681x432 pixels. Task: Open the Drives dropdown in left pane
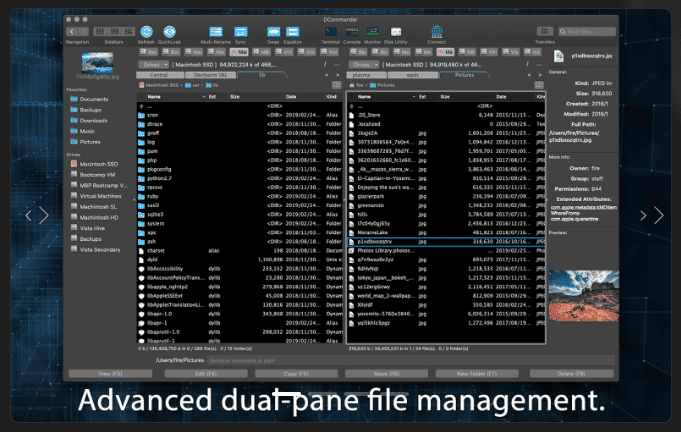click(154, 64)
